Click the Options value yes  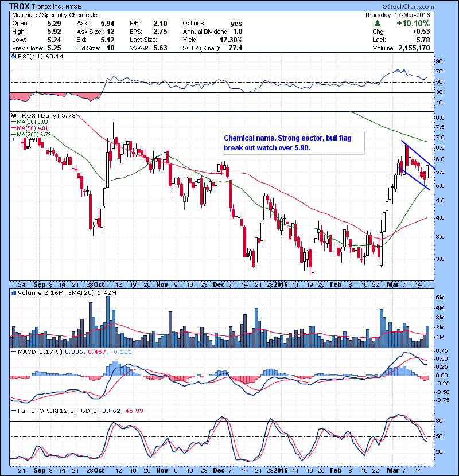point(236,24)
